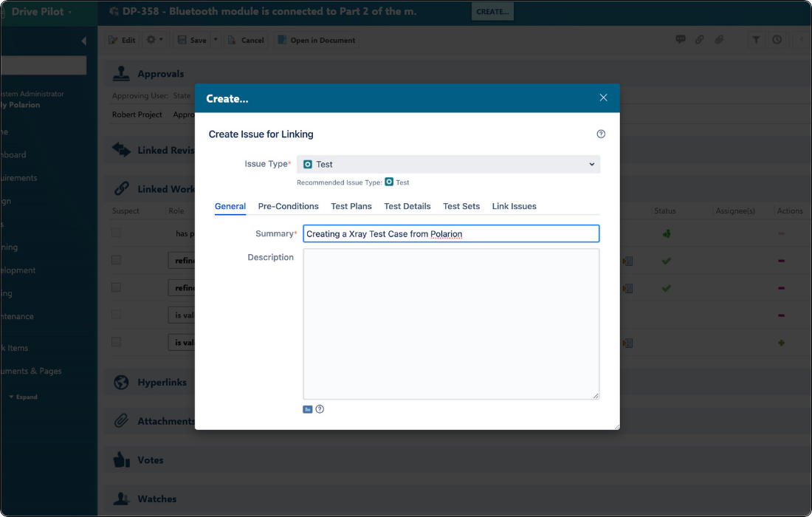Open Documents & Pages in sidebar
The image size is (812, 517).
coord(31,371)
